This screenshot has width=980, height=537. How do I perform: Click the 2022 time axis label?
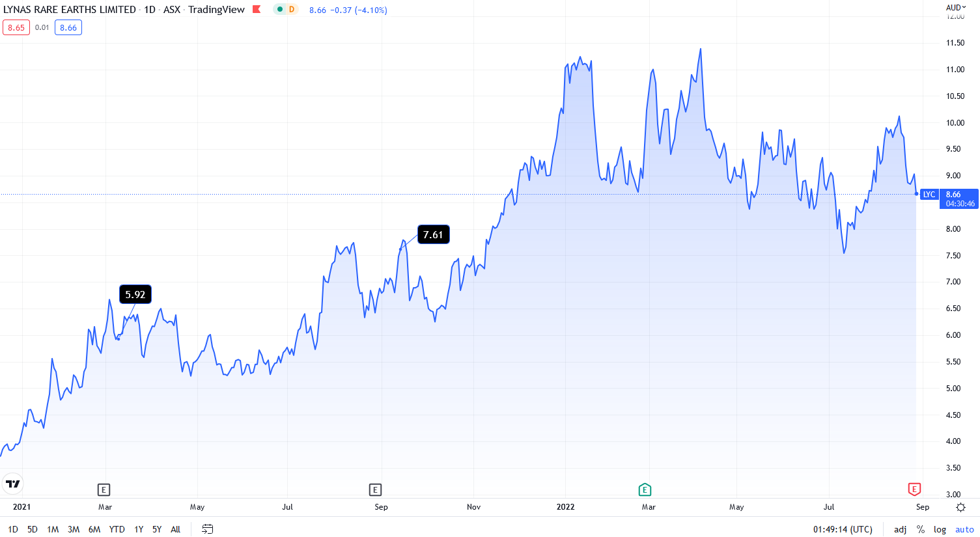pyautogui.click(x=566, y=507)
